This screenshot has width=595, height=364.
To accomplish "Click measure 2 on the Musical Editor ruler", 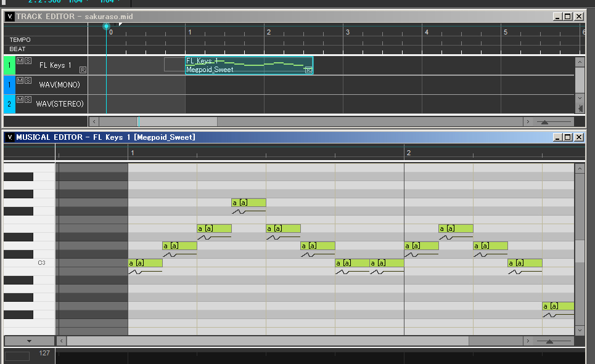I will click(x=409, y=153).
